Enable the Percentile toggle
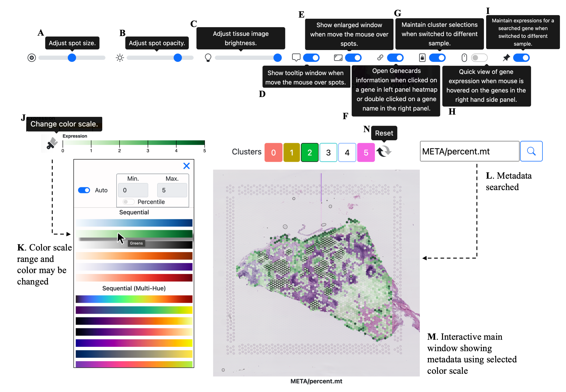The width and height of the screenshot is (566, 392). point(129,202)
